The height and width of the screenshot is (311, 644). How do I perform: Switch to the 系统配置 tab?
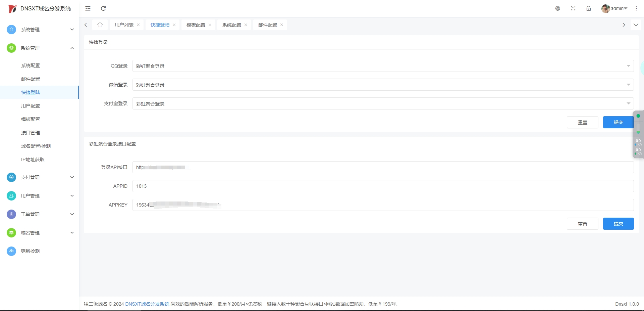point(232,25)
